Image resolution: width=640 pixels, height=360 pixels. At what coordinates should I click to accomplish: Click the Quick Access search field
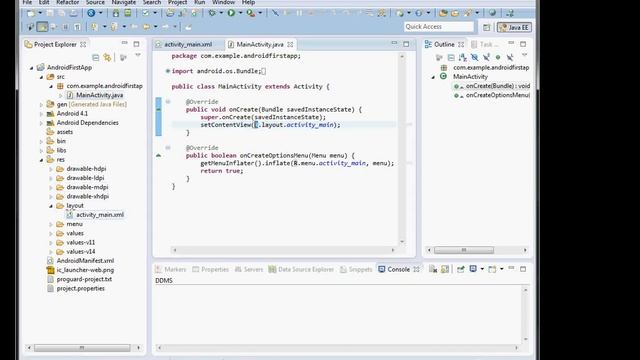coord(439,27)
